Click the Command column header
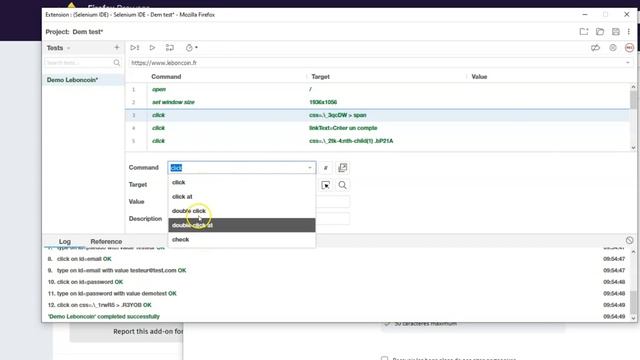The width and height of the screenshot is (640, 360). coord(166,77)
